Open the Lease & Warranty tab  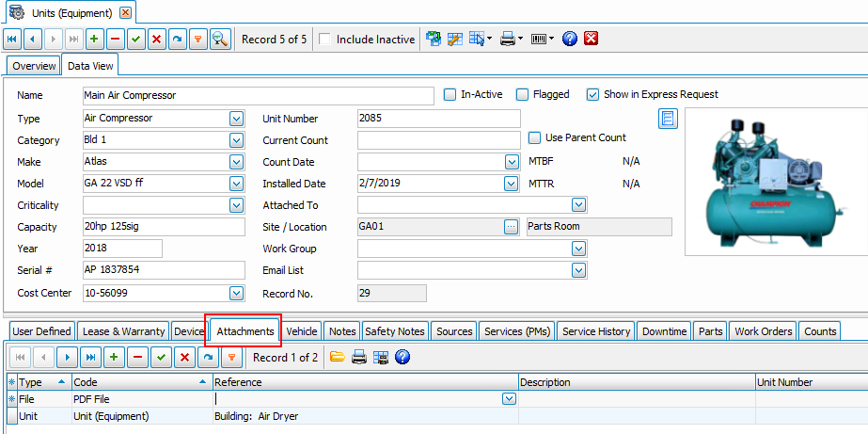tap(123, 331)
